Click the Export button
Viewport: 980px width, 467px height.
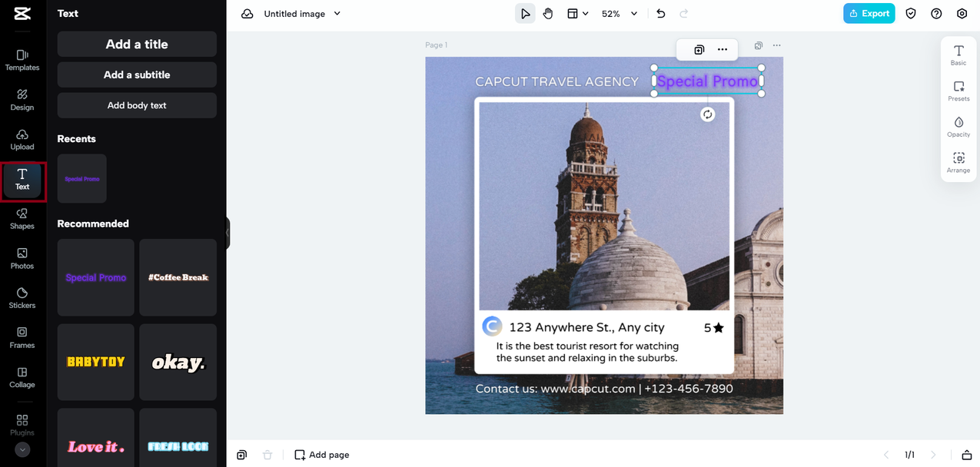(x=869, y=13)
